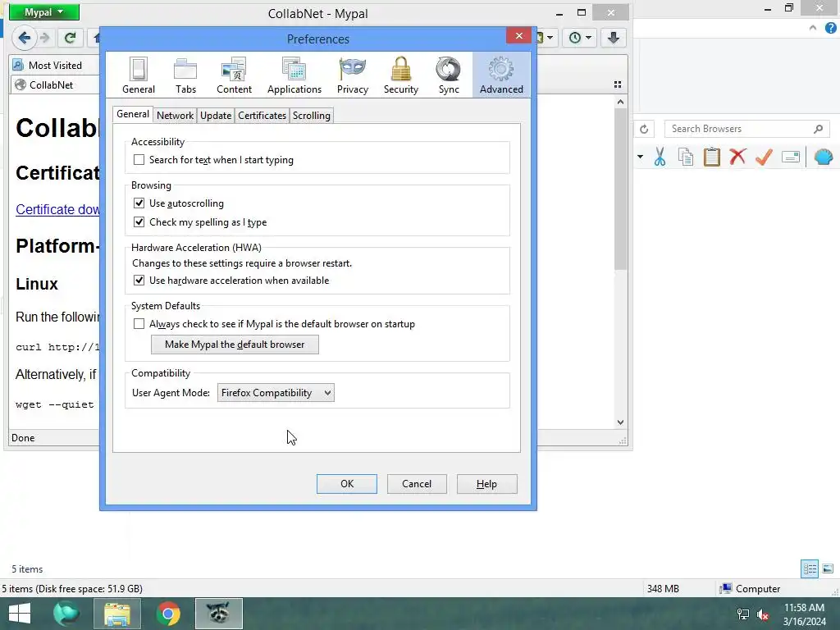Click the search magnifier in Search Browsers
Image resolution: width=840 pixels, height=630 pixels.
[818, 129]
